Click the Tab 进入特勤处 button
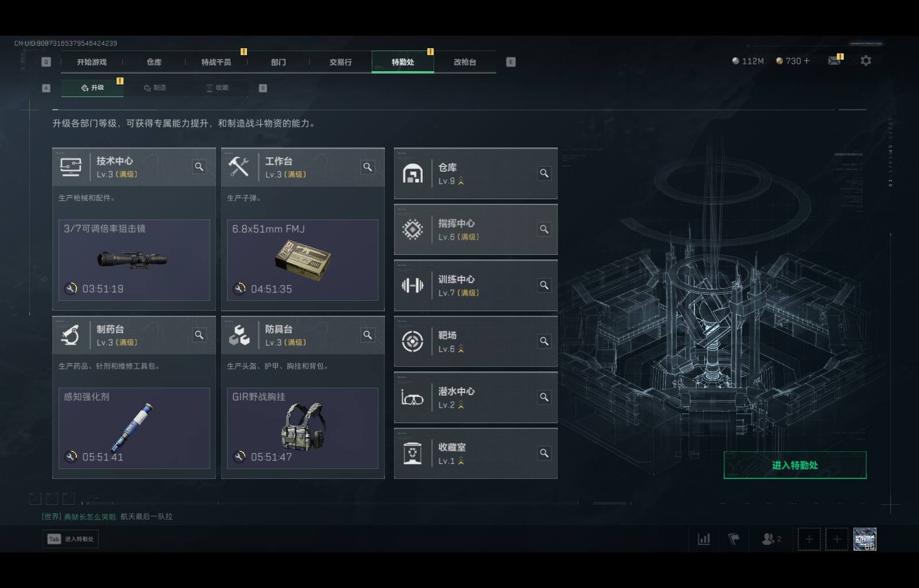This screenshot has height=588, width=919. 71,539
